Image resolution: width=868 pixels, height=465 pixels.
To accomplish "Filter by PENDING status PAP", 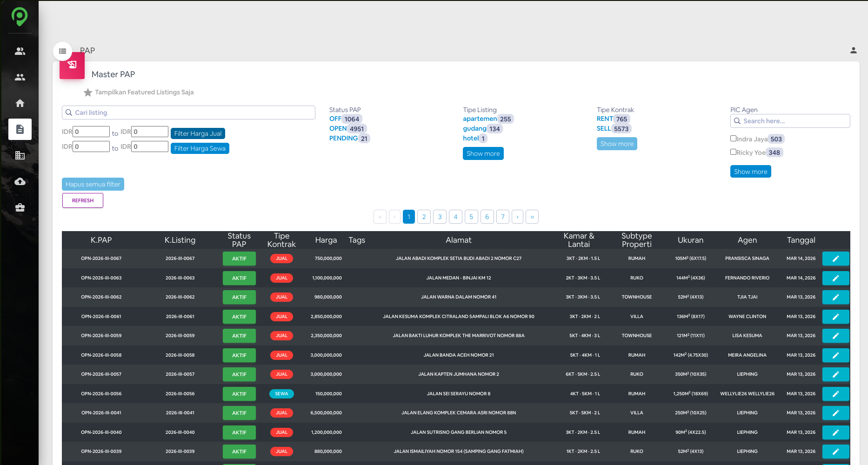I will [343, 138].
